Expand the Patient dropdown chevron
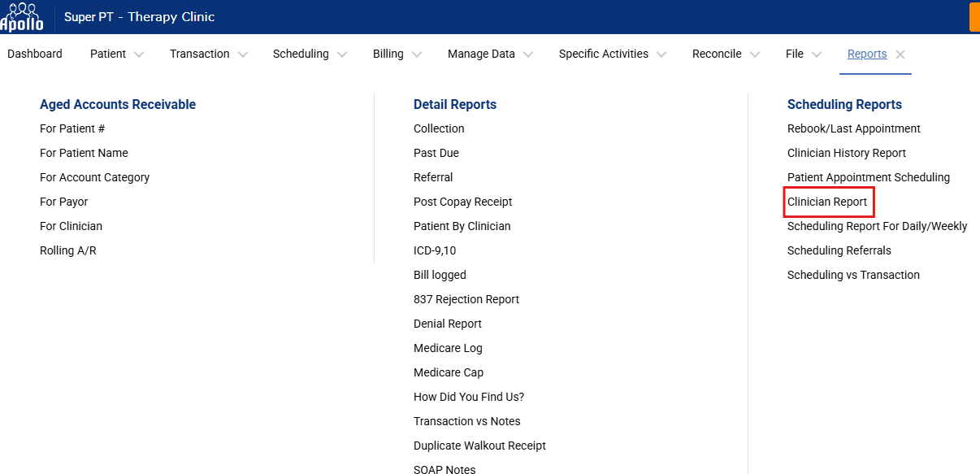Image resolution: width=980 pixels, height=474 pixels. point(139,54)
